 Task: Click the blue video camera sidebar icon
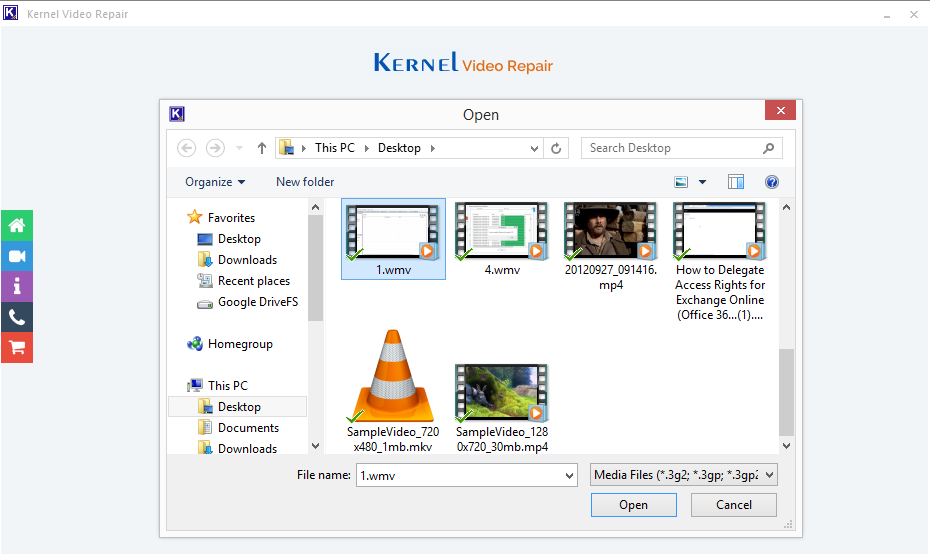(17, 256)
